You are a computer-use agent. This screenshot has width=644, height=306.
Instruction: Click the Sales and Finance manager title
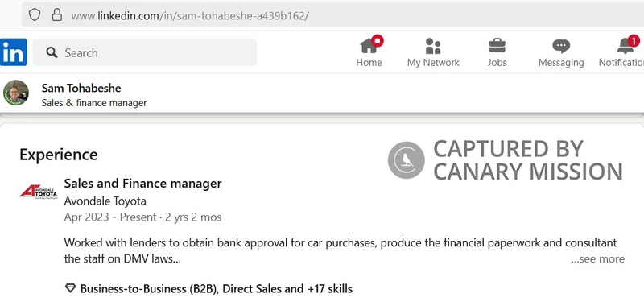(x=143, y=183)
